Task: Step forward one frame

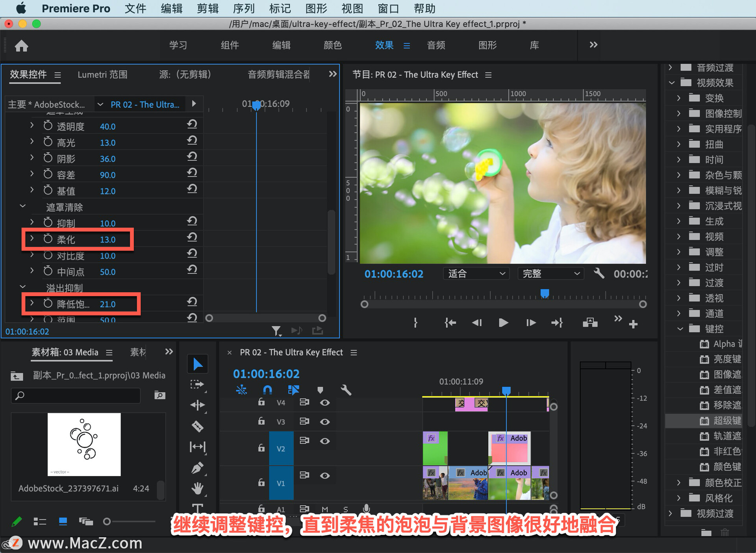Action: click(531, 323)
